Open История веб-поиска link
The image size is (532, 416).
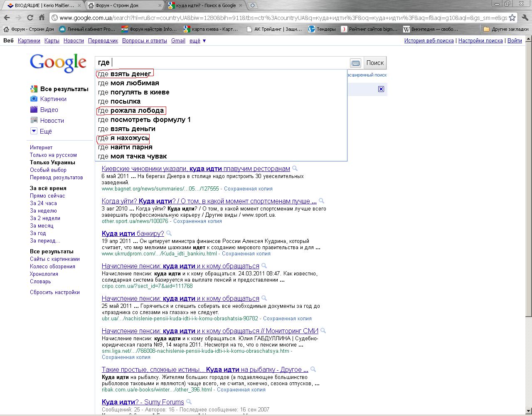(429, 41)
